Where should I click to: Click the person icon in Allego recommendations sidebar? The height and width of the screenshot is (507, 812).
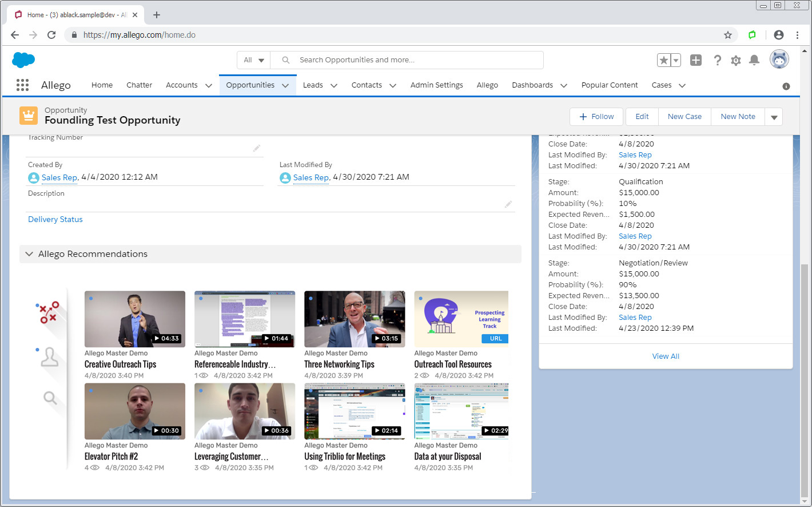click(50, 356)
